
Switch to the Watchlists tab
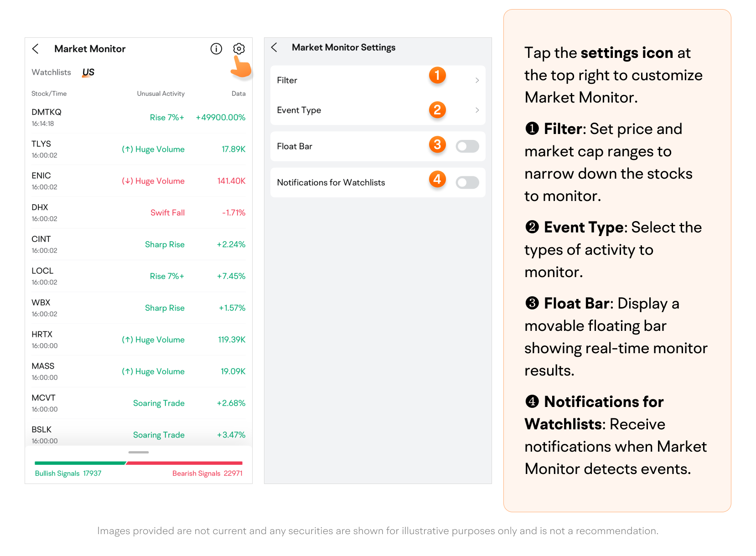pos(51,72)
